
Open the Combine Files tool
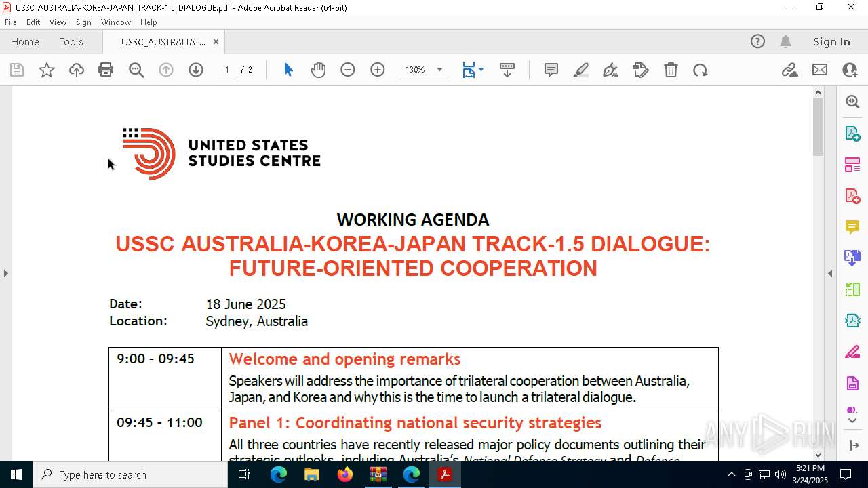click(852, 258)
